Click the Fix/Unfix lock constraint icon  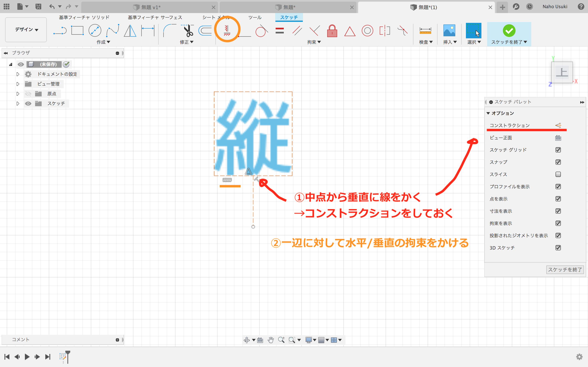click(332, 31)
